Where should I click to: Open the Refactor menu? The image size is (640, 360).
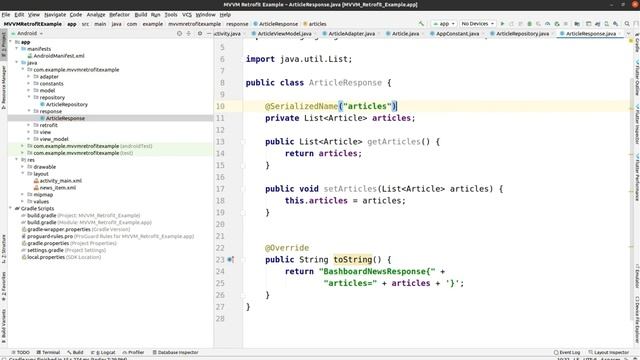click(119, 15)
